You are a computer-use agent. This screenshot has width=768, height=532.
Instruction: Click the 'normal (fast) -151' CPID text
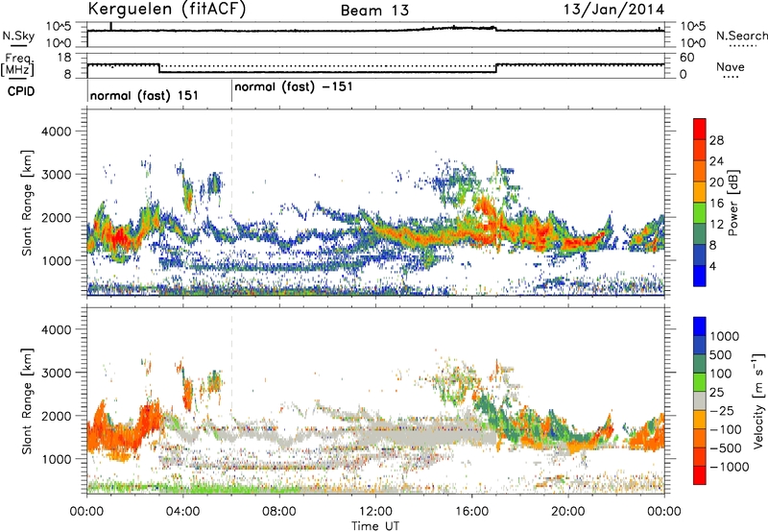(294, 86)
